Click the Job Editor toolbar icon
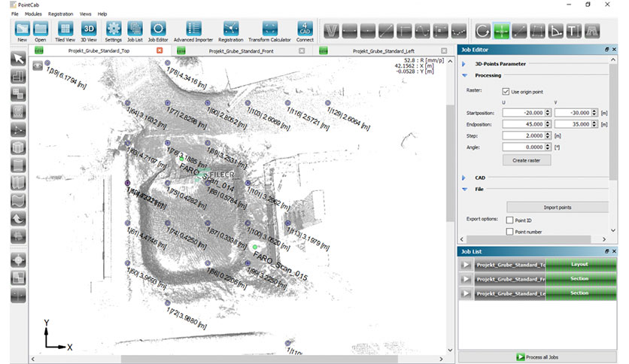Viewport: 629px width, 364px height. (158, 32)
